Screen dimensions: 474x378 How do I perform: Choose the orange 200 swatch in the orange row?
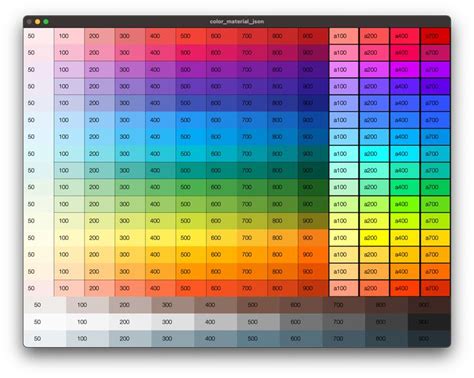(x=100, y=271)
